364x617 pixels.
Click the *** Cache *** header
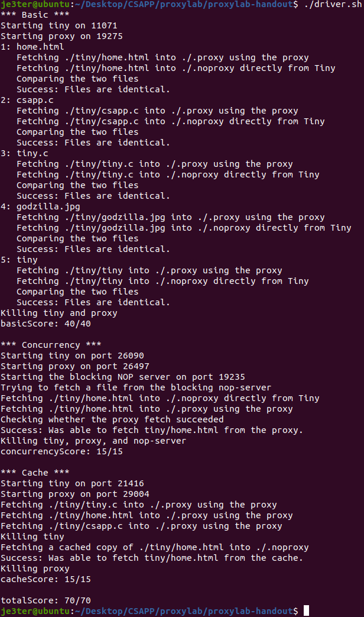[x=35, y=473]
